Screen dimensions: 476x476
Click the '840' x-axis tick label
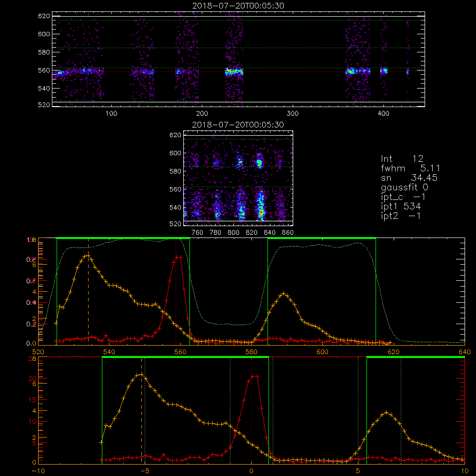click(269, 233)
